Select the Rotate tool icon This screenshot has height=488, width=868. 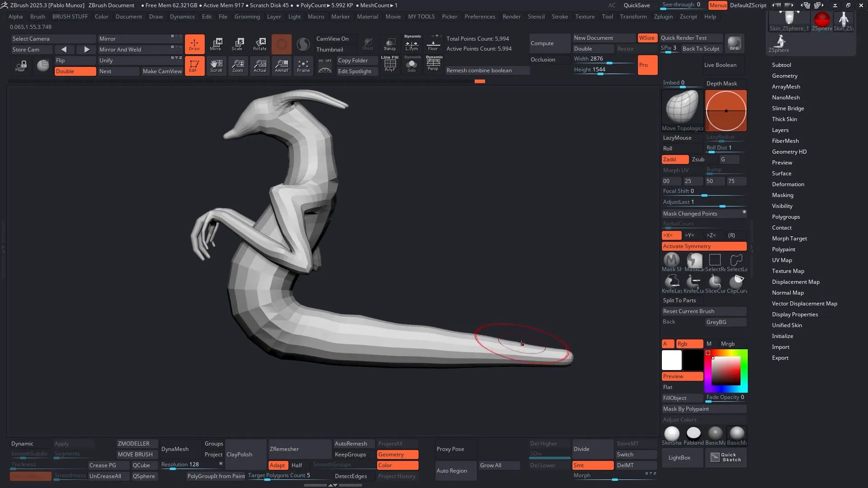coord(260,44)
